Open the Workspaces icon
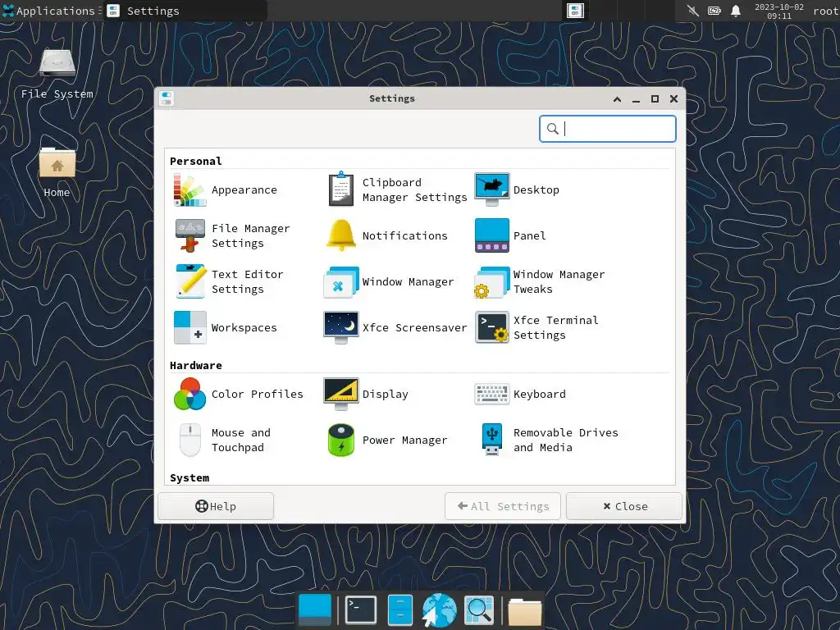The image size is (840, 630). pyautogui.click(x=189, y=327)
